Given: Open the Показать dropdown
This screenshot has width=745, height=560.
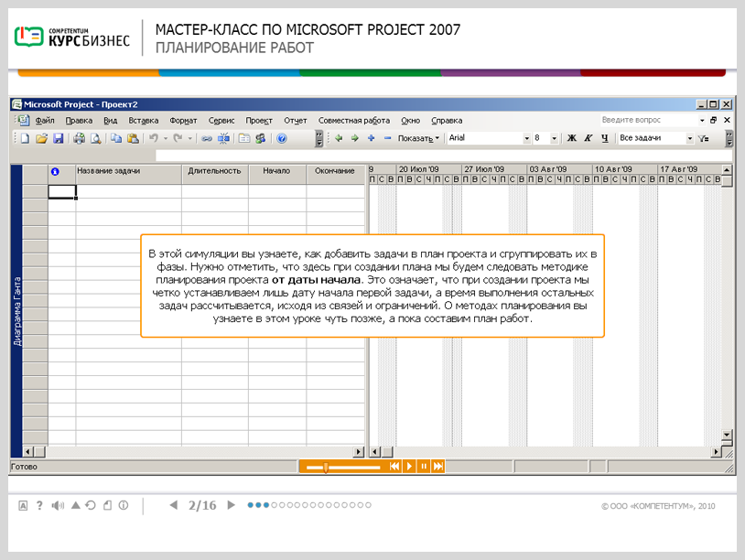Looking at the screenshot, I should click(418, 138).
